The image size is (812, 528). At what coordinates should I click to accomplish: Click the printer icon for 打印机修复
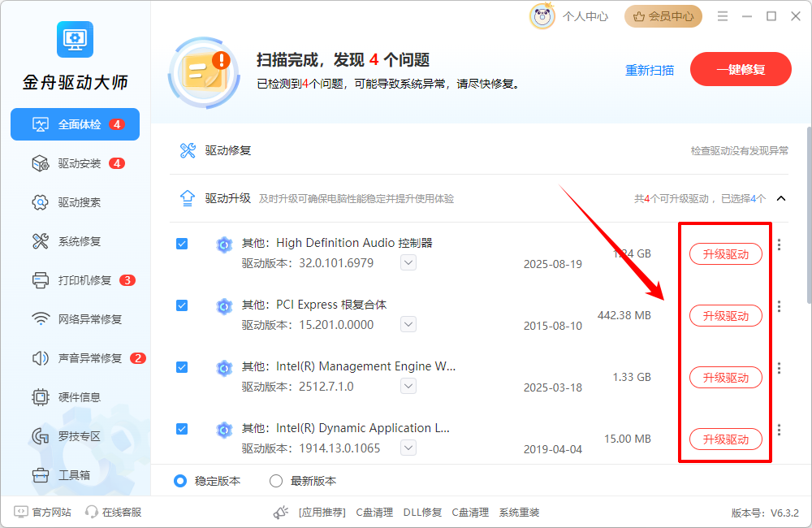(x=41, y=280)
